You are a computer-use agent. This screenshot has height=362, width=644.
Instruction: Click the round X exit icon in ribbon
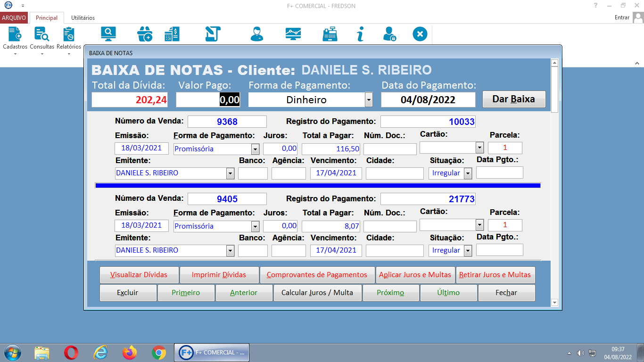[x=420, y=34]
